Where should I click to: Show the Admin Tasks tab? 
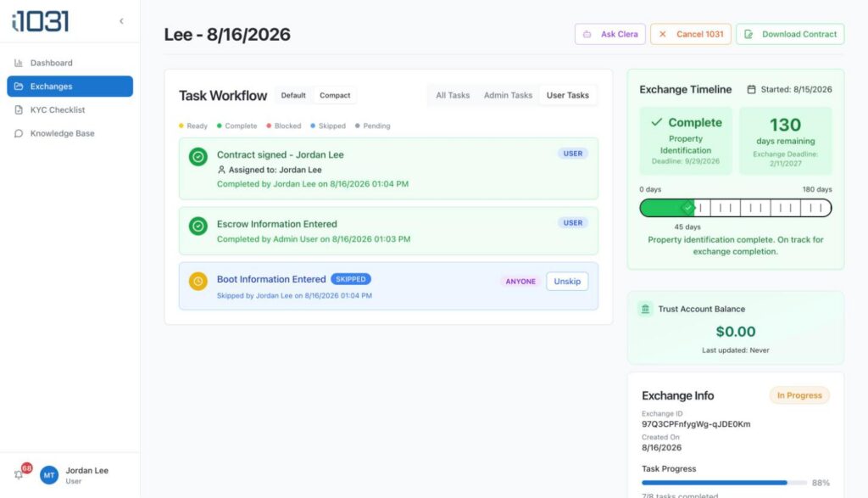click(x=509, y=95)
